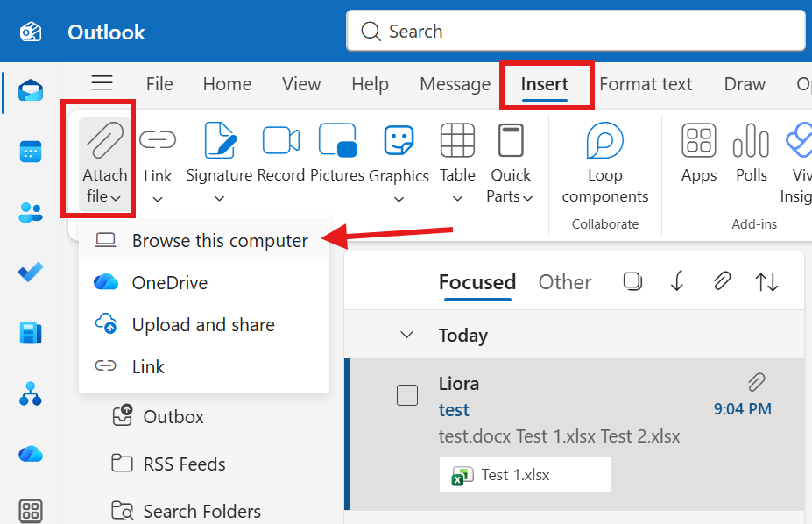812x524 pixels.
Task: Open Quick Parts in the ribbon
Action: (510, 164)
